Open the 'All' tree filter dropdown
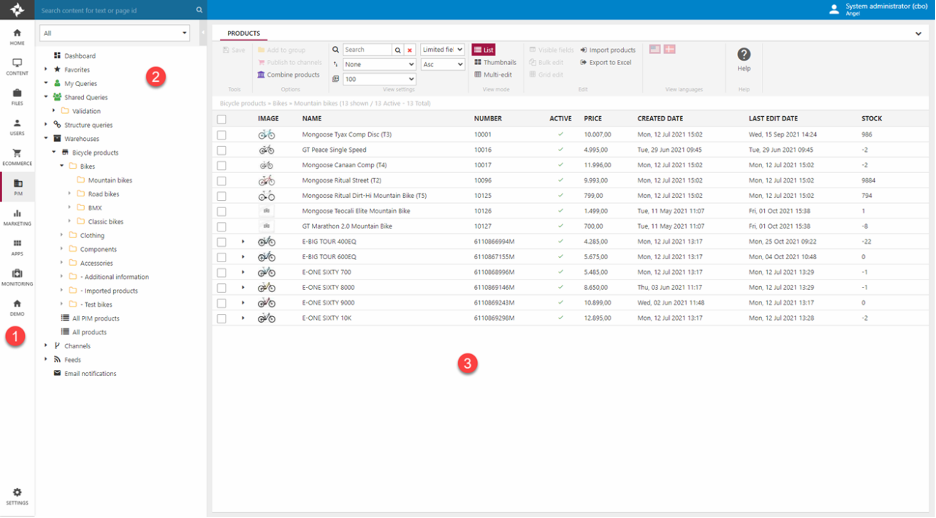Image resolution: width=936 pixels, height=518 pixels. pyautogui.click(x=115, y=33)
